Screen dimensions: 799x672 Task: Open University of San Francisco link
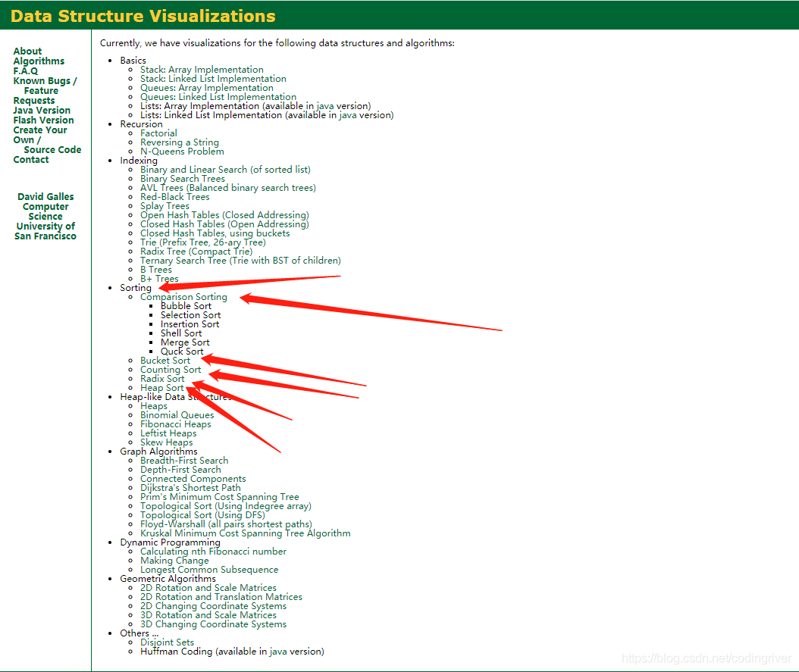45,231
